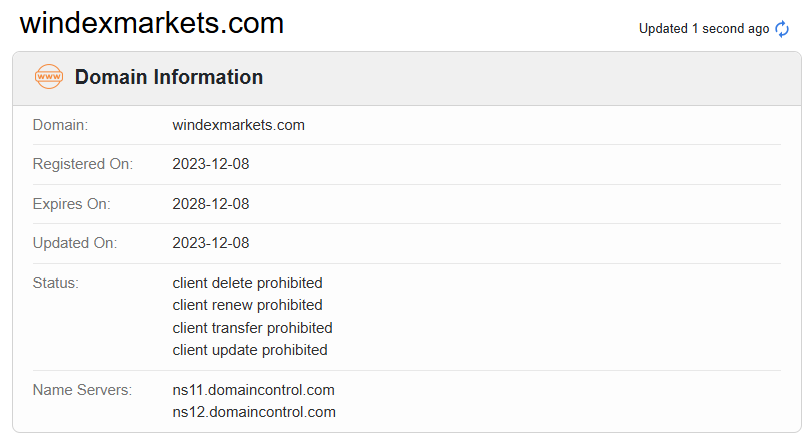This screenshot has width=809, height=440.
Task: Click the name server ns12.domaincontrol.com
Action: pos(254,412)
